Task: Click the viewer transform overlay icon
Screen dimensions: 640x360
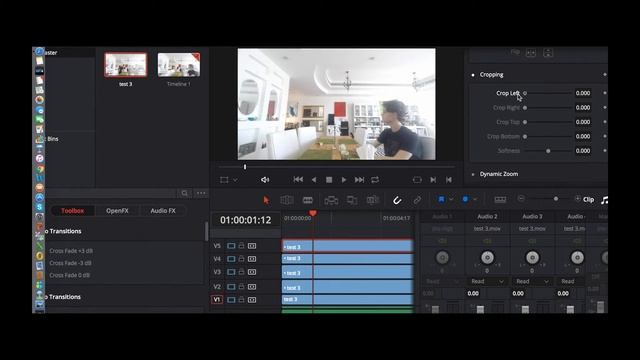Action: [224, 180]
